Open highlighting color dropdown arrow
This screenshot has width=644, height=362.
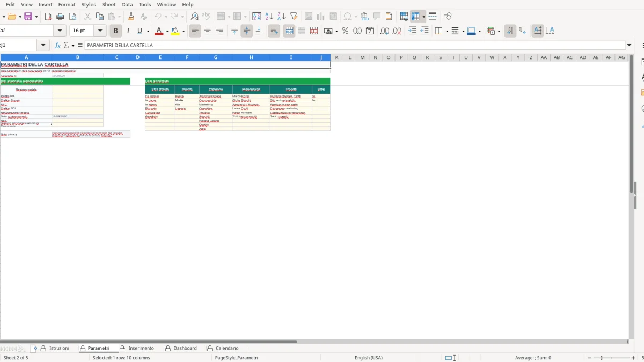pyautogui.click(x=184, y=31)
